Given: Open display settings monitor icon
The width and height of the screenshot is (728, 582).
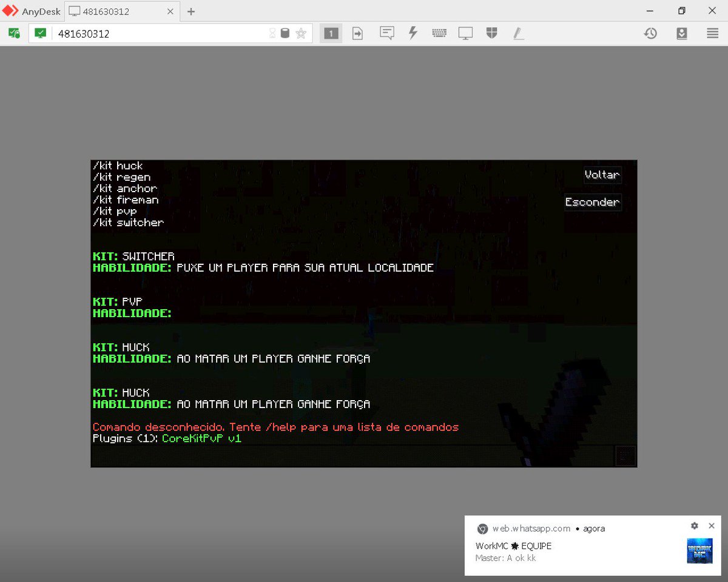Looking at the screenshot, I should coord(465,33).
